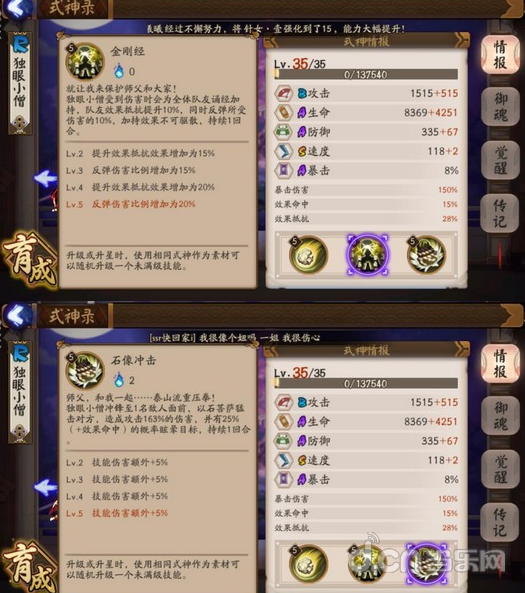525x593 pixels.
Task: Tap the 育成 button in the top screenshot
Action: 29,259
